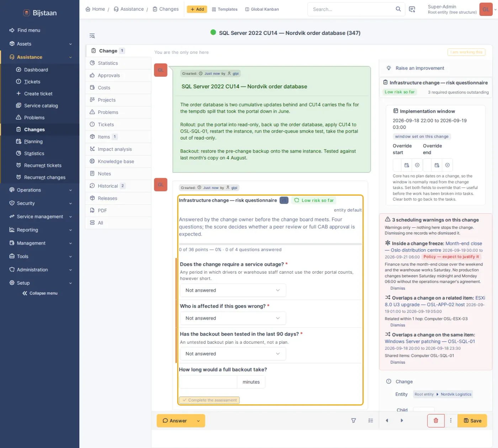Click the Add button

coord(197,9)
